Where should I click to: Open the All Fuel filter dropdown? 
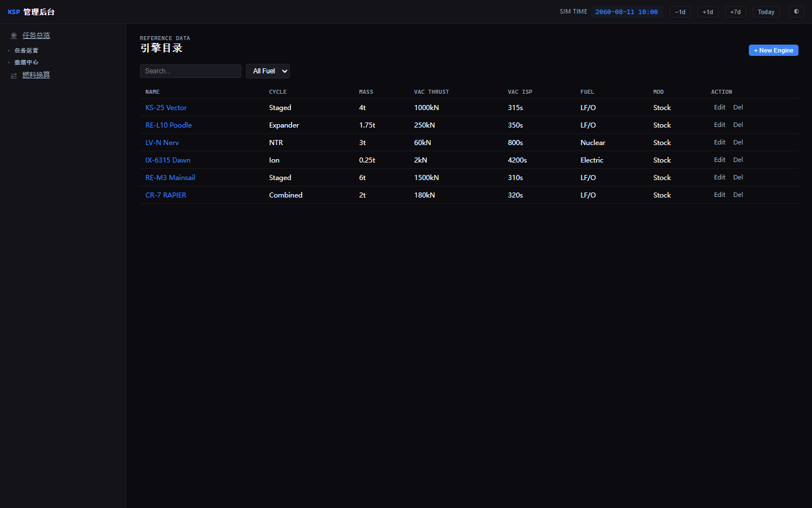click(x=268, y=71)
